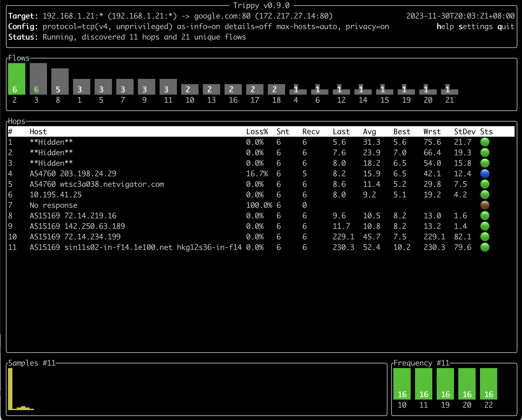The width and height of the screenshot is (522, 420).
Task: Click the Wrst column header
Action: (x=432, y=131)
